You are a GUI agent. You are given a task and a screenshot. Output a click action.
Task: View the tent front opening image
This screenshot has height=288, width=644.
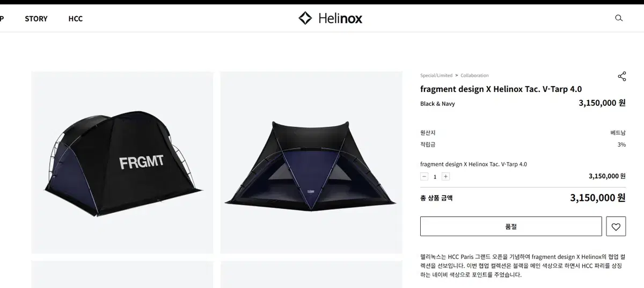[311, 162]
